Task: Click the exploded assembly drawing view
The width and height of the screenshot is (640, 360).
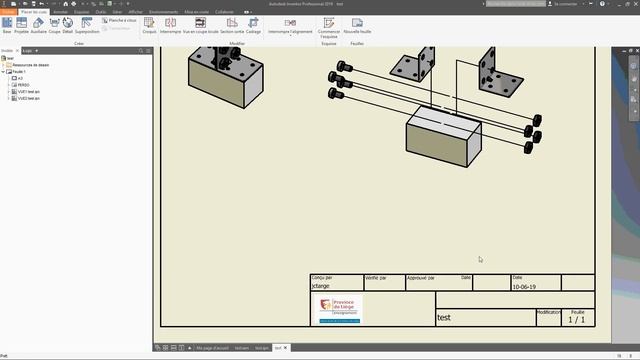Action: [435, 107]
